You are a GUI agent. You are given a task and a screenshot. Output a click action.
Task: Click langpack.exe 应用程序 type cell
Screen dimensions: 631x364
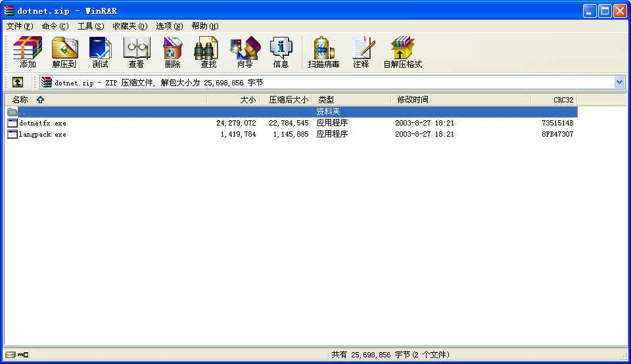(x=332, y=134)
